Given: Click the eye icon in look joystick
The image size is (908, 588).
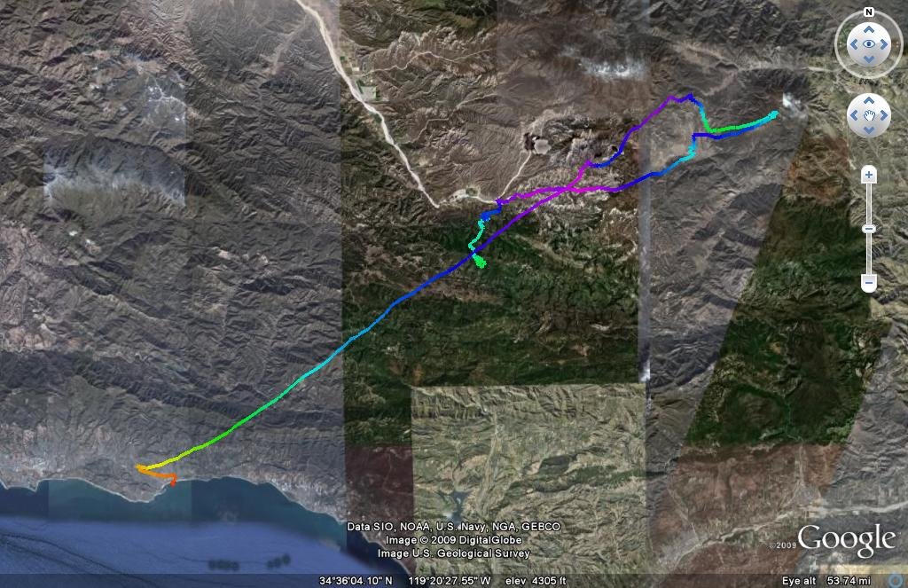Looking at the screenshot, I should (x=869, y=44).
